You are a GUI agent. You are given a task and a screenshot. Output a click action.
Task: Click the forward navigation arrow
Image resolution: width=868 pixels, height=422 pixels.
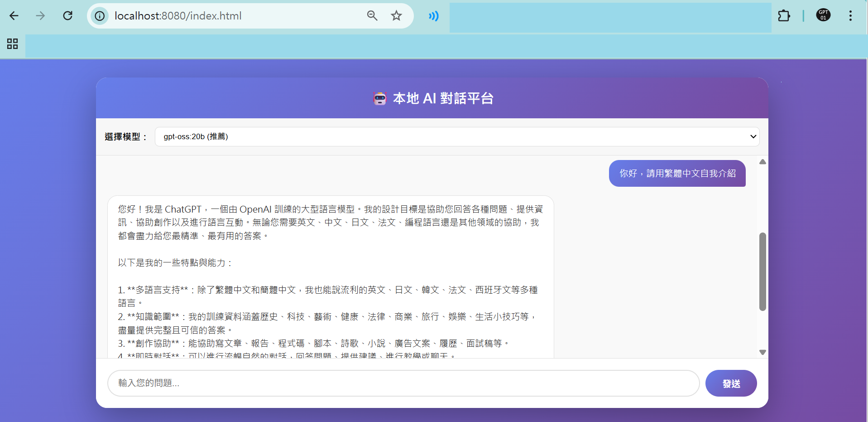click(x=40, y=15)
